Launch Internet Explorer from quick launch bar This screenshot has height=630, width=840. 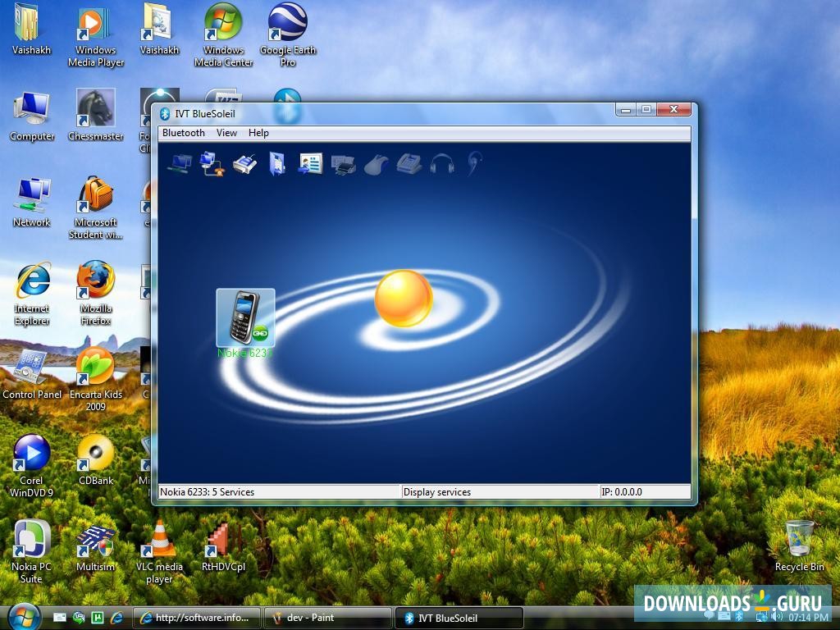click(x=116, y=618)
